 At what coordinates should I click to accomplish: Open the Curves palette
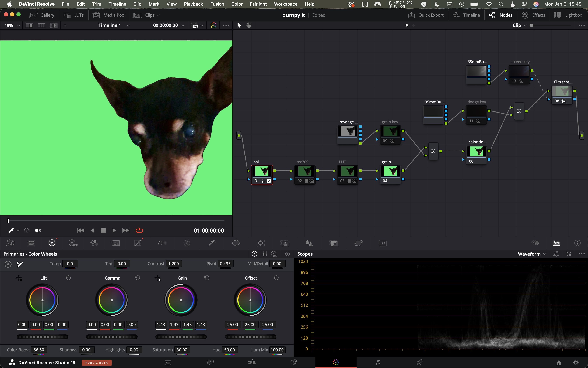[138, 243]
